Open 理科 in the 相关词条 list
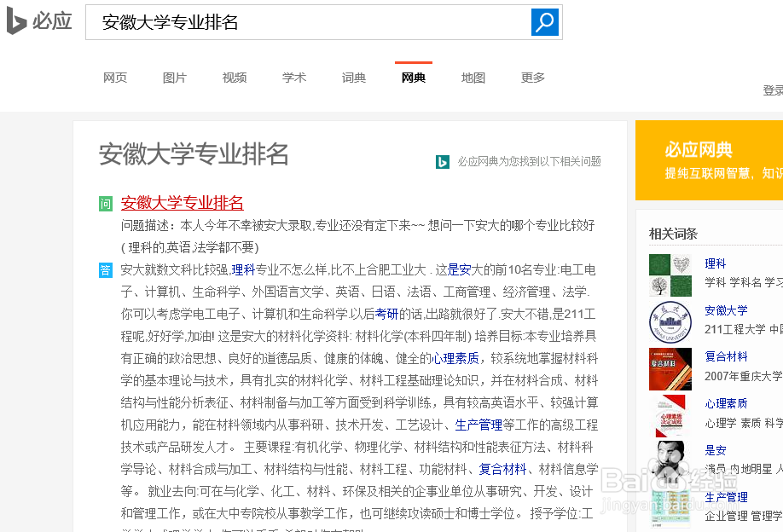This screenshot has height=532, width=783. tap(715, 263)
